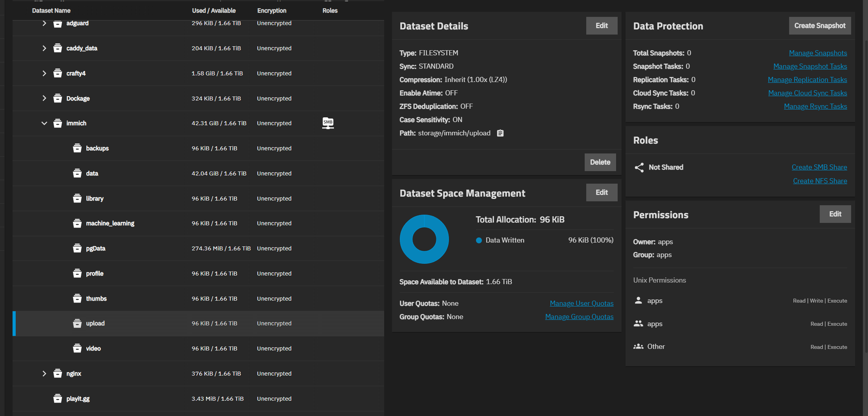Image resolution: width=868 pixels, height=416 pixels.
Task: Delete the upload dataset
Action: [600, 162]
